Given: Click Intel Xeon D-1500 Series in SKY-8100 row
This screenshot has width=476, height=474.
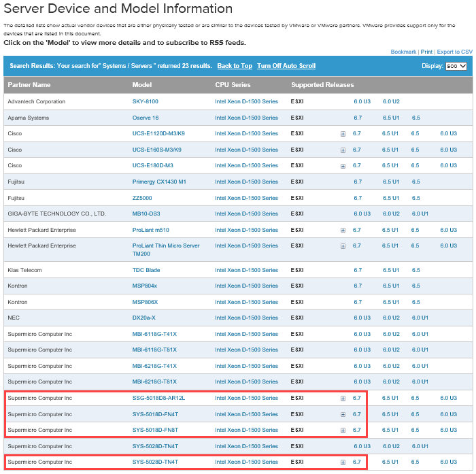Looking at the screenshot, I should pyautogui.click(x=246, y=101).
